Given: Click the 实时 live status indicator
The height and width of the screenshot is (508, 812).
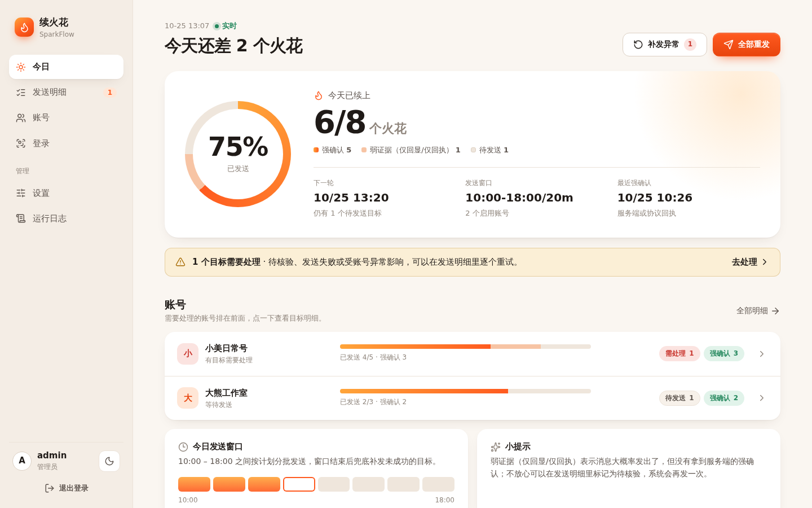Looking at the screenshot, I should pos(224,26).
